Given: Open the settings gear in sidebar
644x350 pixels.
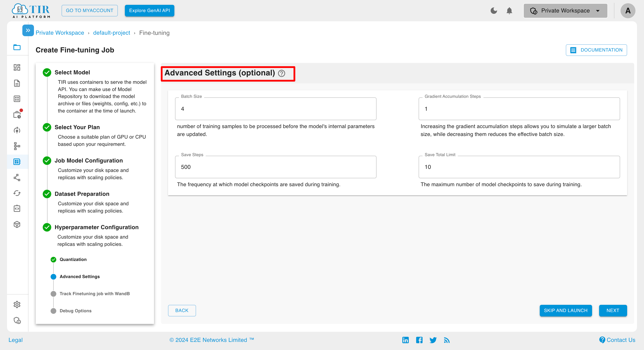Looking at the screenshot, I should [x=17, y=304].
